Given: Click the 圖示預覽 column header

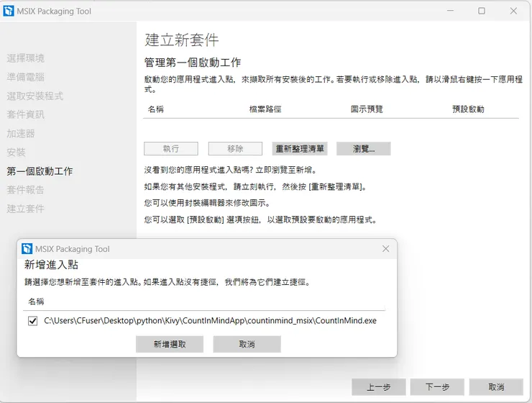Looking at the screenshot, I should click(367, 109).
